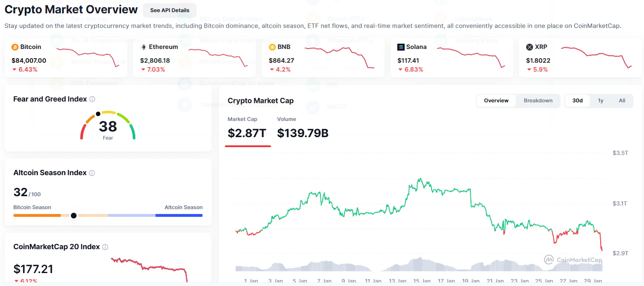
Task: Select the All time range
Action: (622, 101)
